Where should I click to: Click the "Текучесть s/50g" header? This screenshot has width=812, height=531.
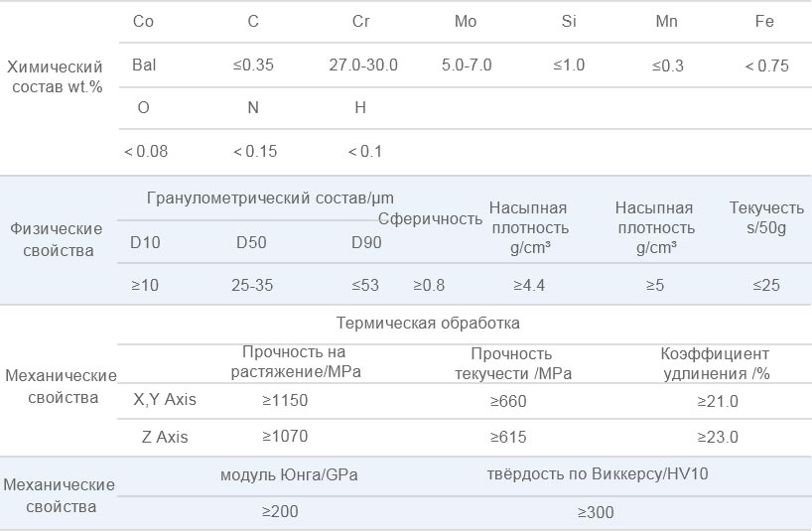766,217
